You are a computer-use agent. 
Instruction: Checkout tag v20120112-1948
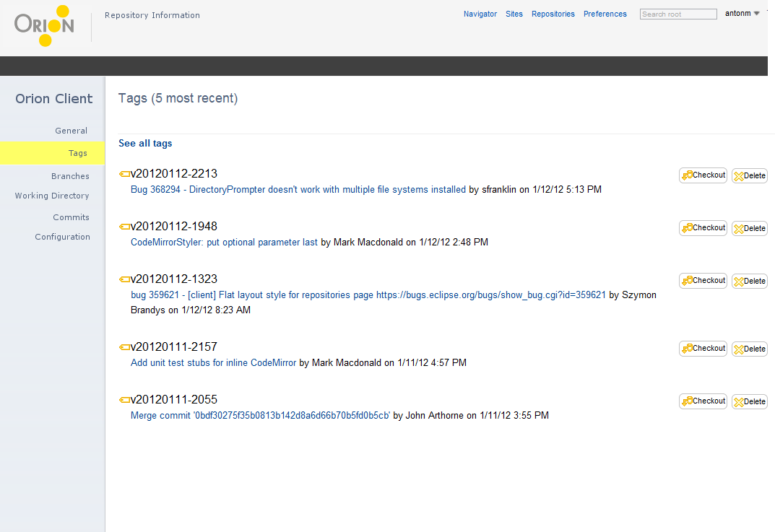click(703, 228)
